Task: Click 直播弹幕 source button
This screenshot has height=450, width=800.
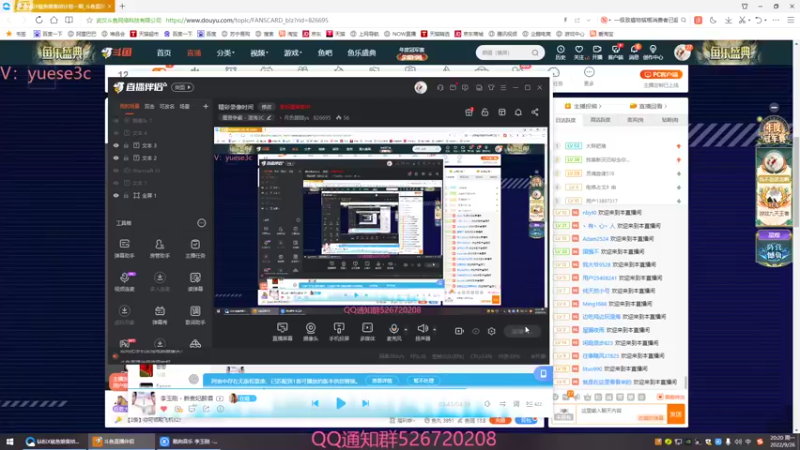Action: (x=282, y=331)
